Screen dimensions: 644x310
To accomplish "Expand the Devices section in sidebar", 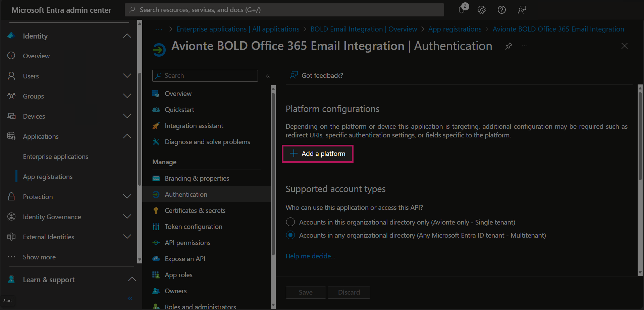I will click(x=127, y=116).
